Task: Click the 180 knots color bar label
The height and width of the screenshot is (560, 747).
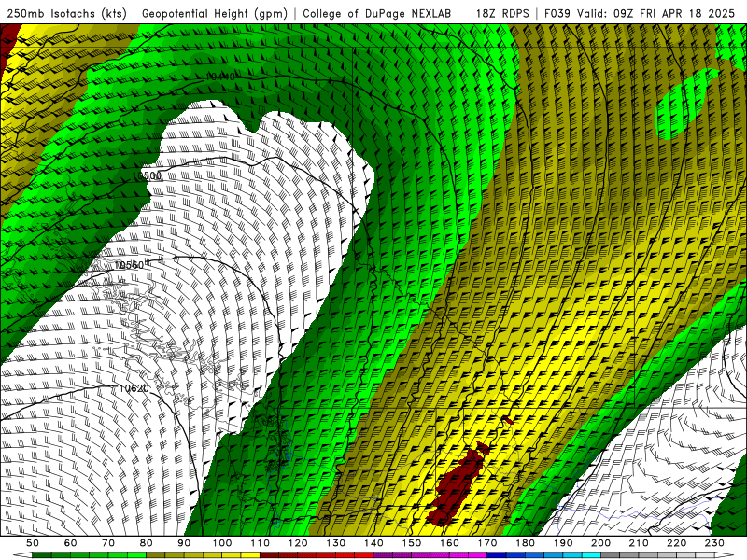Action: [x=525, y=543]
